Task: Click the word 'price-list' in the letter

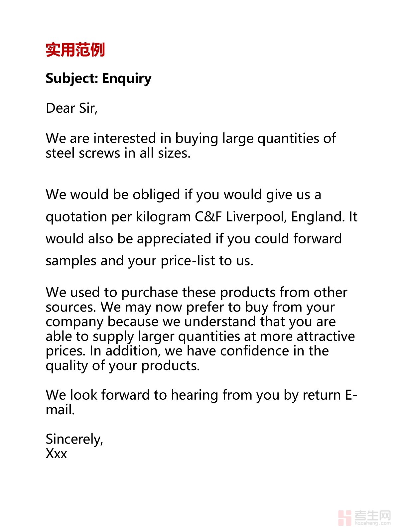Action: coord(188,261)
